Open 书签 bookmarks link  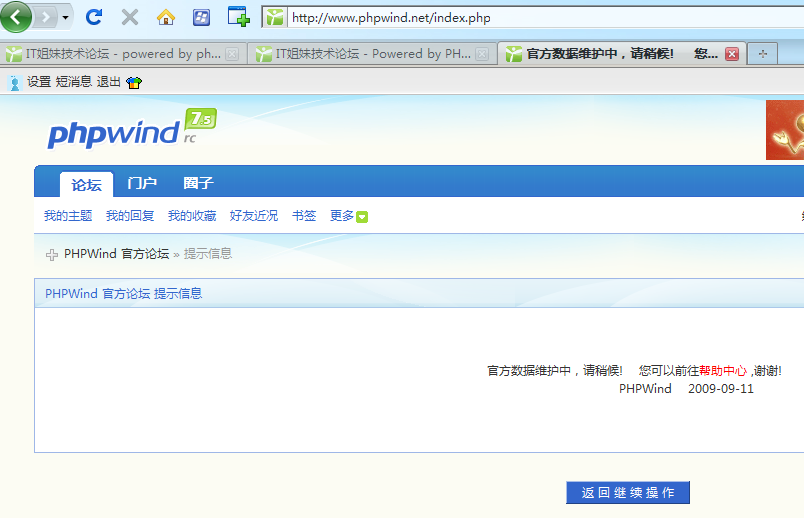[304, 216]
